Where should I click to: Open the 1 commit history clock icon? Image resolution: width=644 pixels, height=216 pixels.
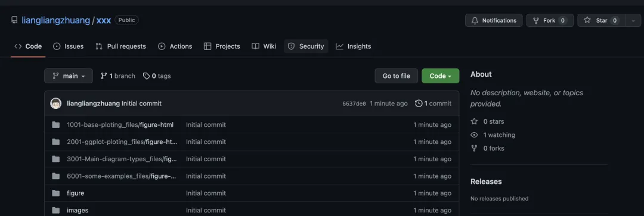click(419, 104)
